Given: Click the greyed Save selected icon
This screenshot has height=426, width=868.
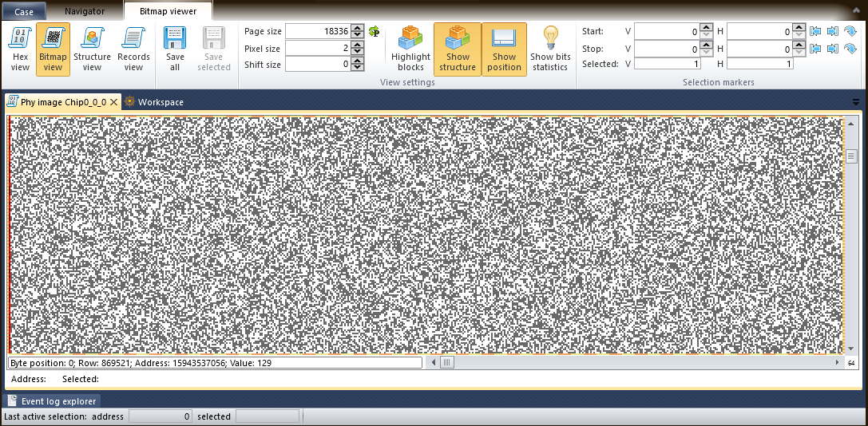Looking at the screenshot, I should pyautogui.click(x=214, y=39).
